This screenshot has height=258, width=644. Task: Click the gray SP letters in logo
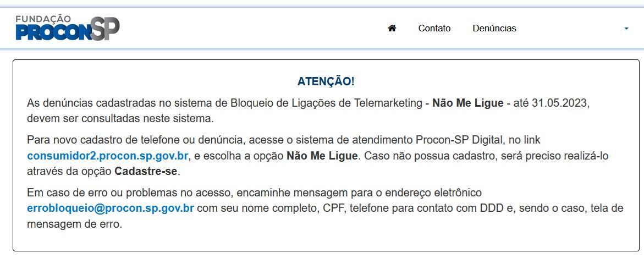coord(105,29)
